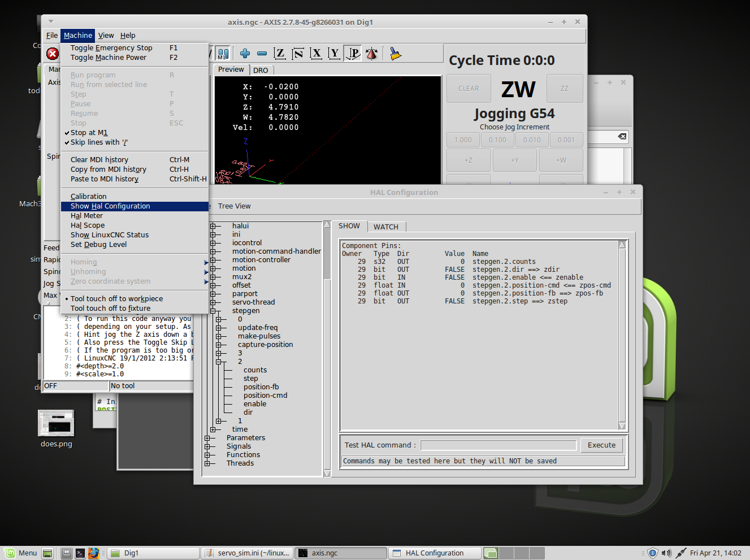Switch to the DRO tab

click(x=261, y=71)
